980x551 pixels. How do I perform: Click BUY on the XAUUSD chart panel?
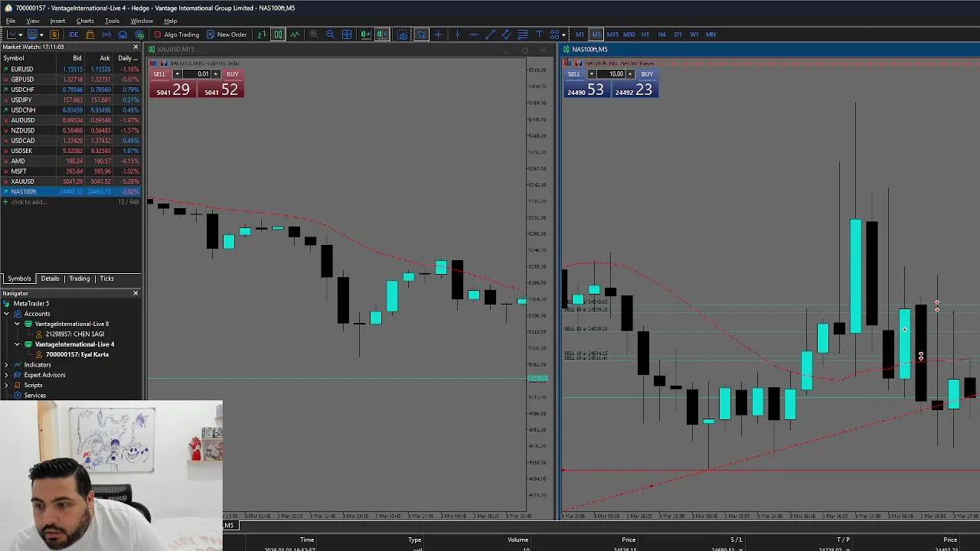[232, 74]
